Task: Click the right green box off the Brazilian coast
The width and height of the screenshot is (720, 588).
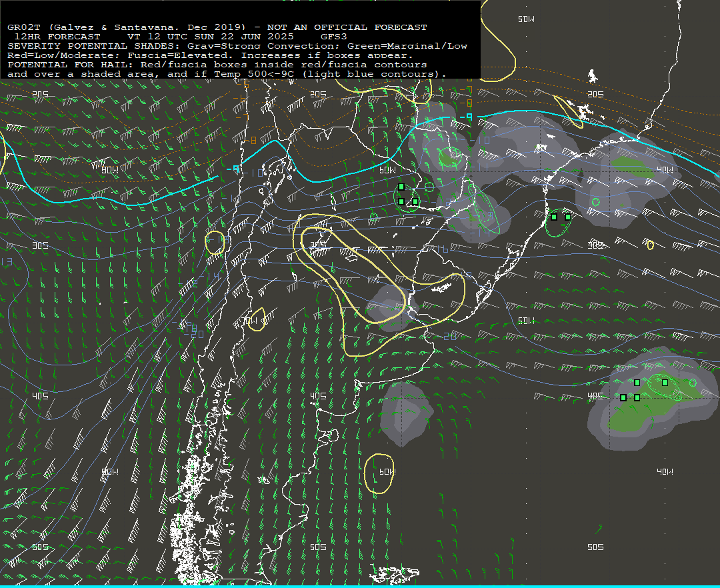Action: pyautogui.click(x=568, y=217)
